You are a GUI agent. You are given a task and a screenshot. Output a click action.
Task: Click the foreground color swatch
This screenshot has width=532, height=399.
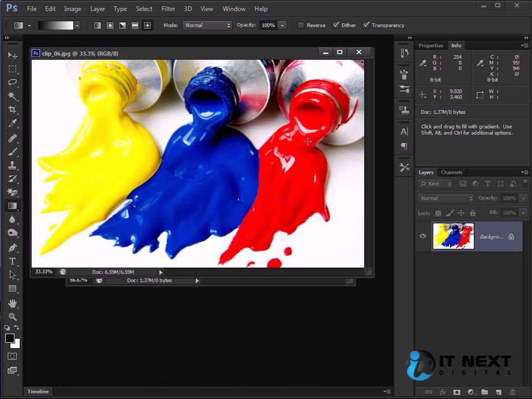[x=10, y=338]
